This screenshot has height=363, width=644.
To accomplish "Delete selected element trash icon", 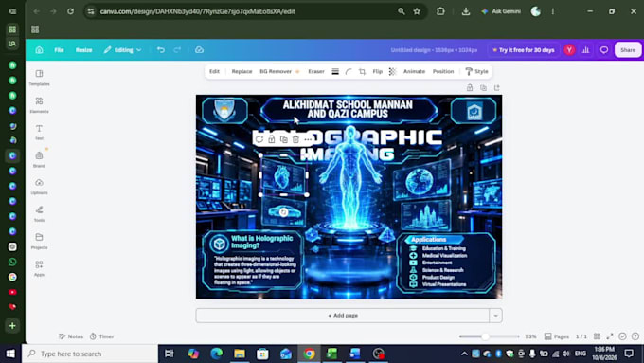I will pos(295,139).
